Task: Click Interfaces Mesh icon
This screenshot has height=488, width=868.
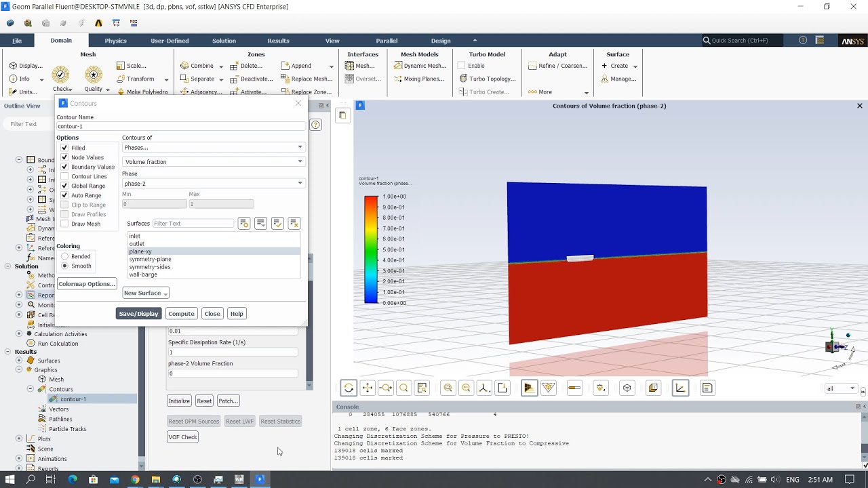Action: tap(350, 66)
